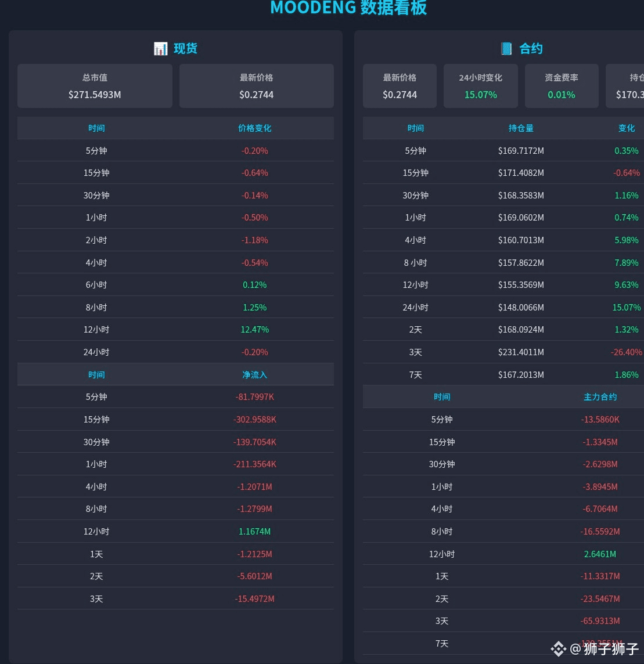Click the 价格变化 column header
This screenshot has width=644, height=664.
pos(254,128)
